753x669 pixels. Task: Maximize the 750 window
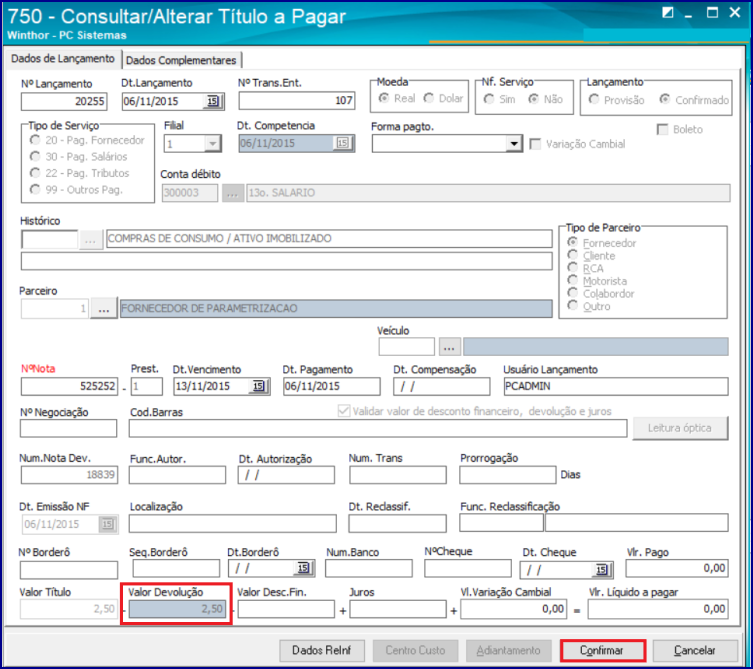[x=713, y=13]
